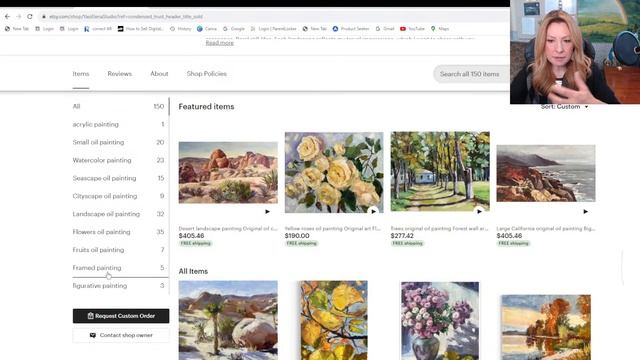Open the Google bookmark
This screenshot has width=640, height=360.
pos(234,29)
